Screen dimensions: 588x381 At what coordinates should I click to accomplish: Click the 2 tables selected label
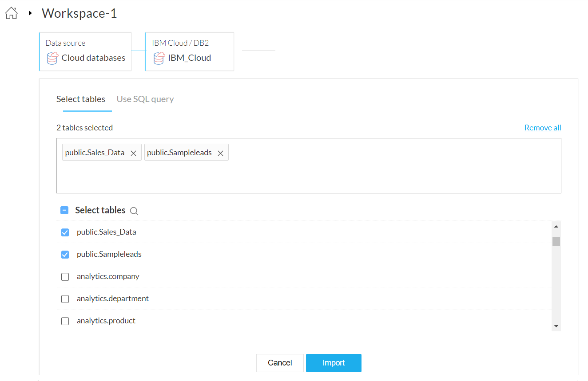pyautogui.click(x=84, y=128)
